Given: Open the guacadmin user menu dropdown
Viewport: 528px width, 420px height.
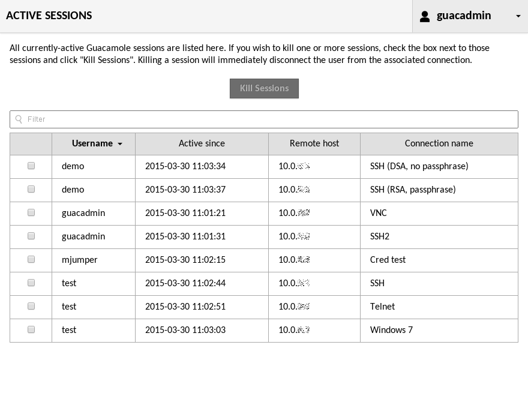Looking at the screenshot, I should (463, 16).
